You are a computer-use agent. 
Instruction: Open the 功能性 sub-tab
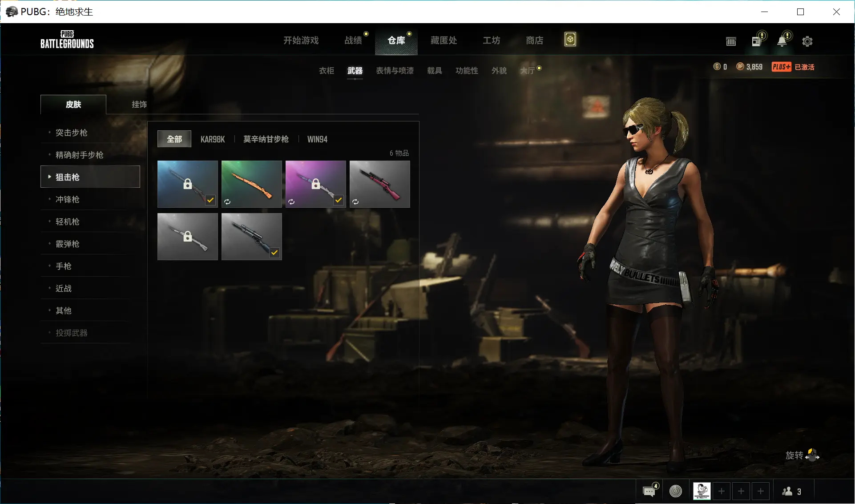pyautogui.click(x=467, y=70)
